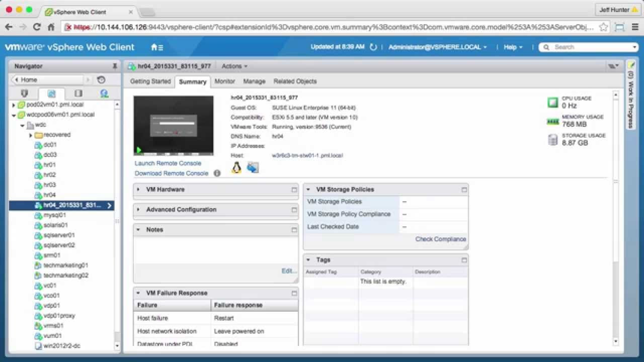The height and width of the screenshot is (362, 644).
Task: Maximize the Advanced Configuration portlet
Action: pyautogui.click(x=294, y=210)
